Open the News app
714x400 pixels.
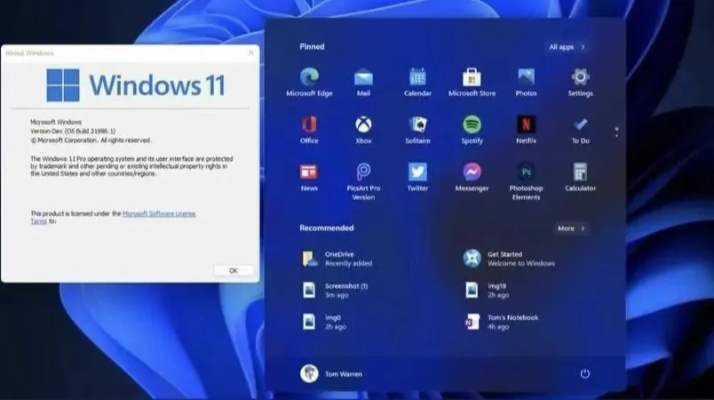[309, 178]
